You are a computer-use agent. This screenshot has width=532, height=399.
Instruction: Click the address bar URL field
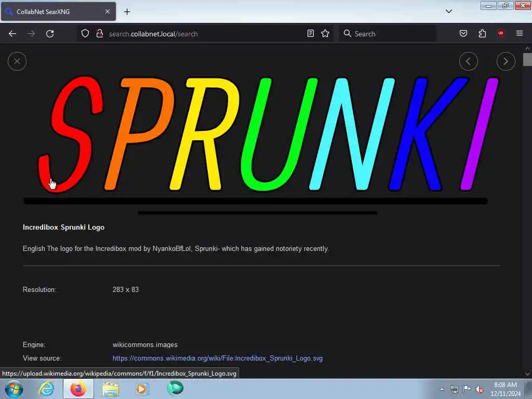(206, 34)
